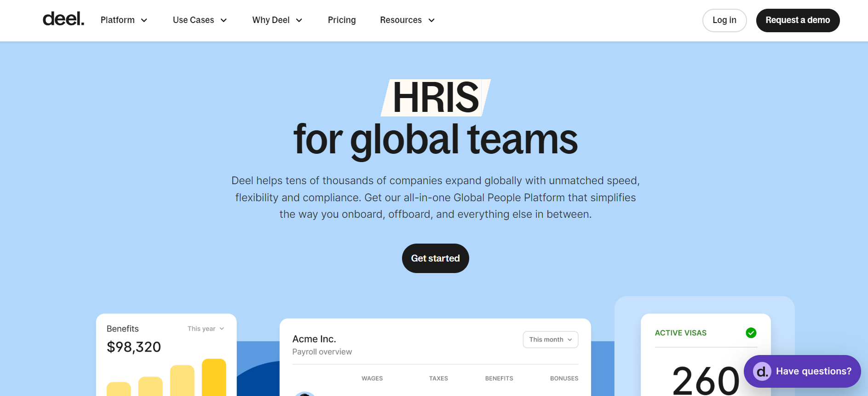868x396 pixels.
Task: Open the This year dropdown in Benefits
Action: point(206,329)
